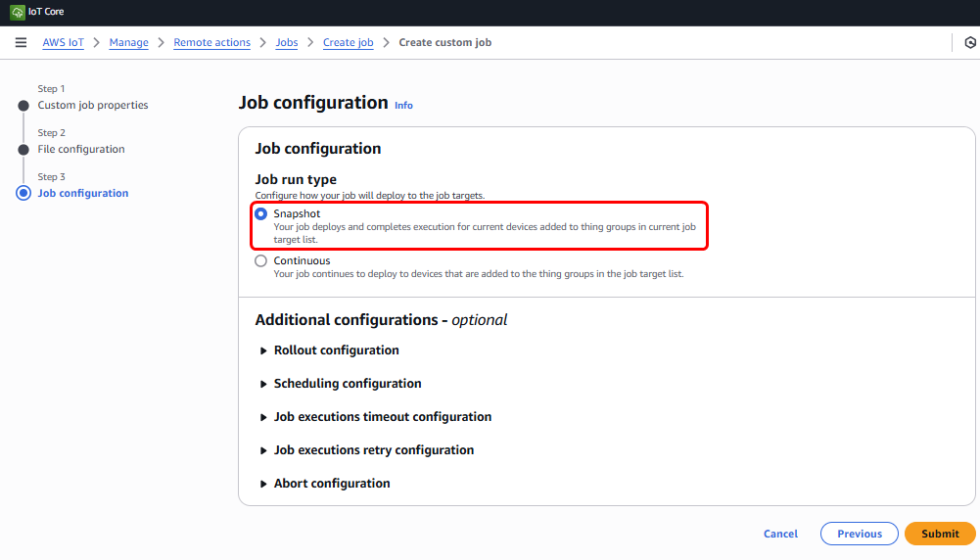
Task: Go back to Jobs breadcrumb
Action: pos(287,43)
